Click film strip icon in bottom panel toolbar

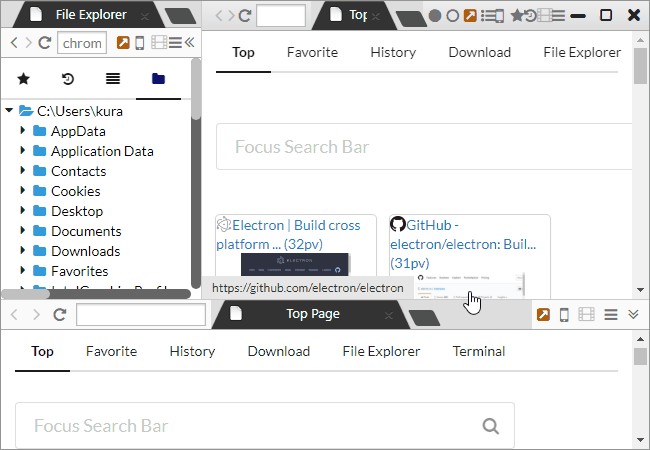587,315
